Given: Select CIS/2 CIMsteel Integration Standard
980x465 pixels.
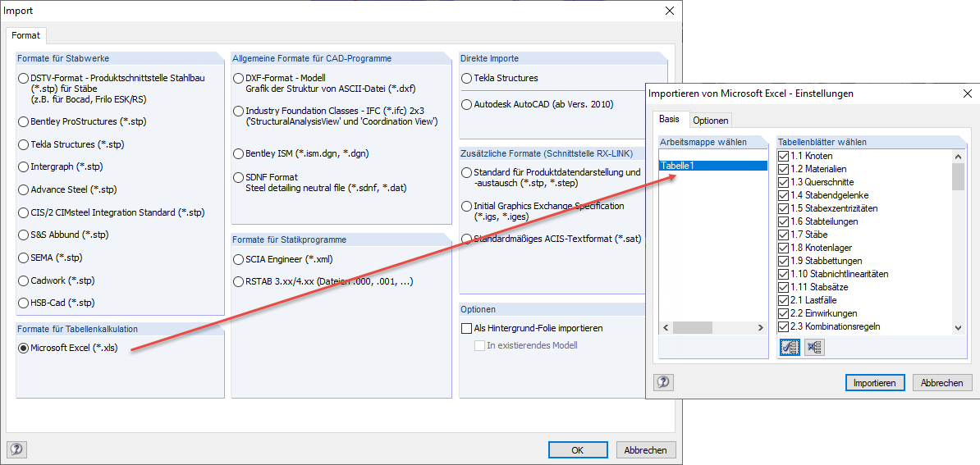Looking at the screenshot, I should [24, 213].
